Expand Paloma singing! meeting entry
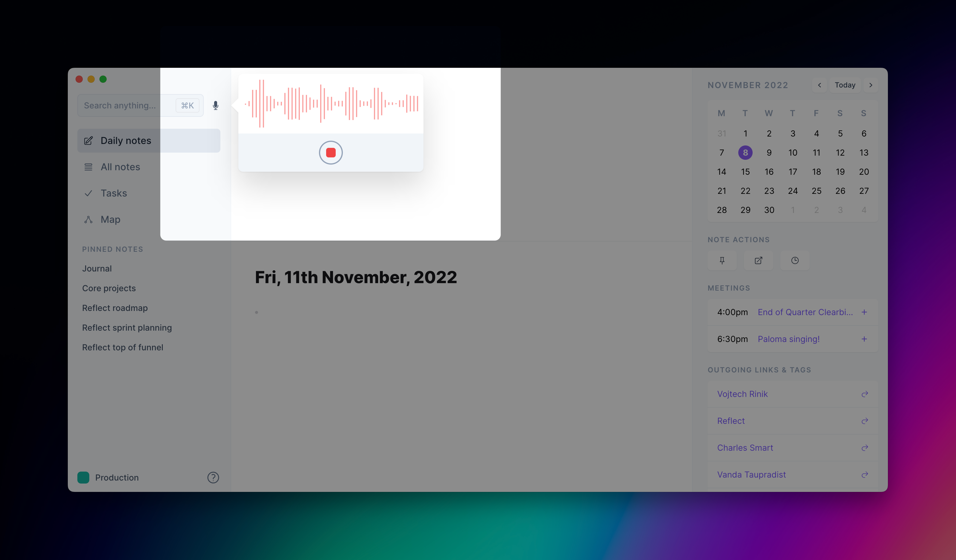 coord(865,339)
